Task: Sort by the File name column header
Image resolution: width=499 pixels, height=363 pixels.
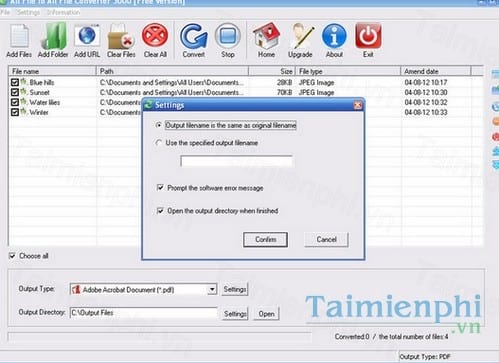Action: [x=53, y=71]
